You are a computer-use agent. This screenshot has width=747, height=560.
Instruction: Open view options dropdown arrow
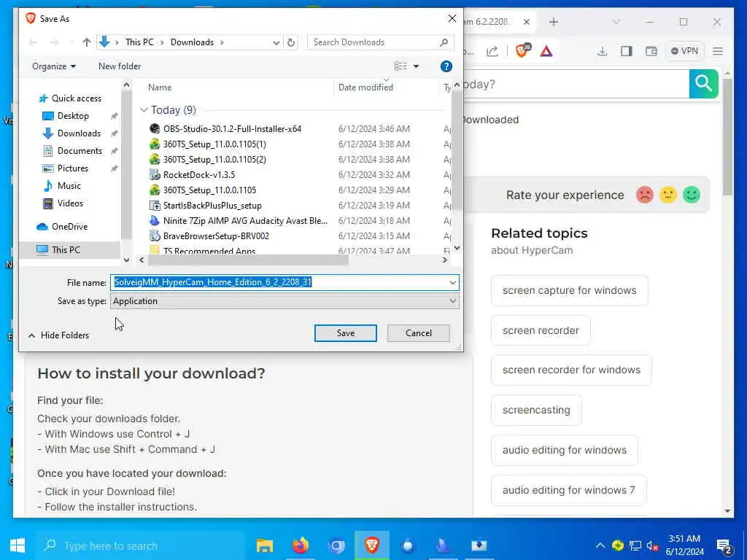tap(416, 66)
